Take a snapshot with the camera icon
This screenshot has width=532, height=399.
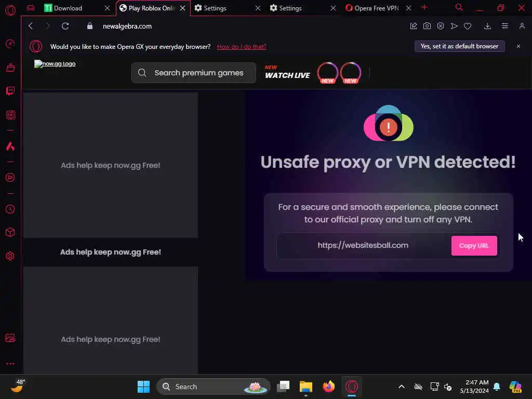click(x=427, y=26)
